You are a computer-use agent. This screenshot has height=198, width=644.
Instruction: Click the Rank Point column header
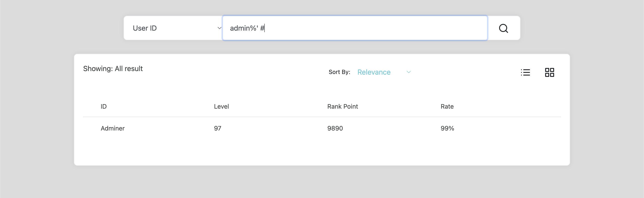click(343, 107)
